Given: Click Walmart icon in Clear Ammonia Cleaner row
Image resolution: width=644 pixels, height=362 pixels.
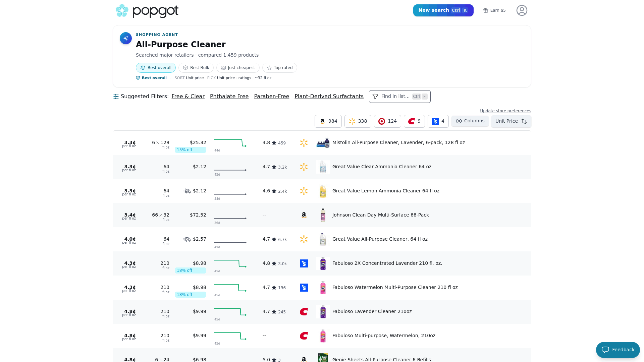Looking at the screenshot, I should pos(304,167).
